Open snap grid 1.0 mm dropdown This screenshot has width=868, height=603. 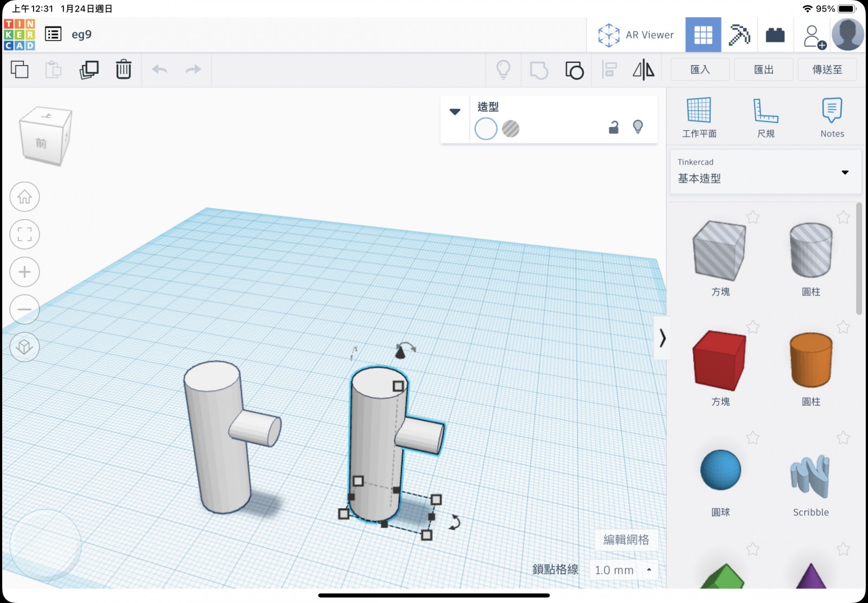623,570
